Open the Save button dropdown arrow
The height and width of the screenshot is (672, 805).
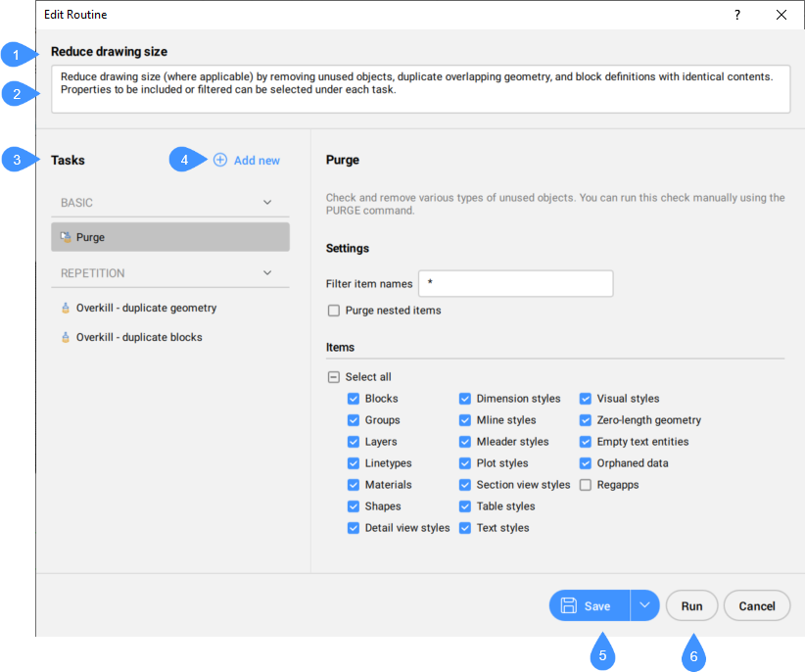(x=644, y=606)
